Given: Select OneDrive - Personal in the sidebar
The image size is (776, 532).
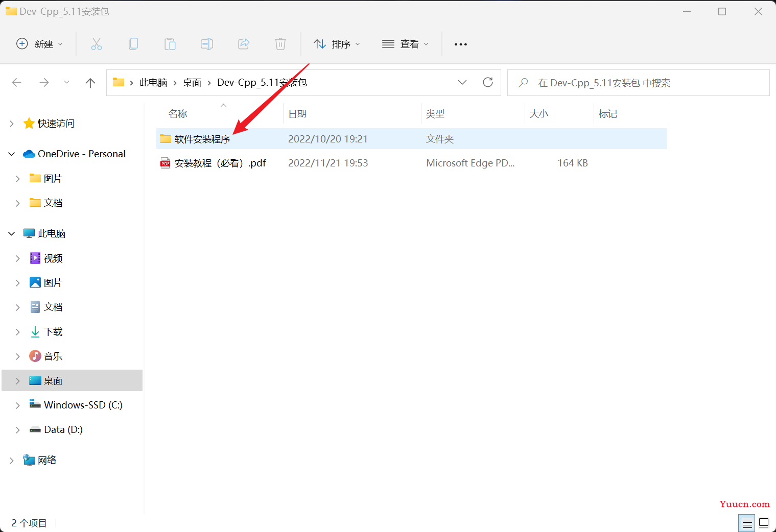Looking at the screenshot, I should (x=82, y=154).
